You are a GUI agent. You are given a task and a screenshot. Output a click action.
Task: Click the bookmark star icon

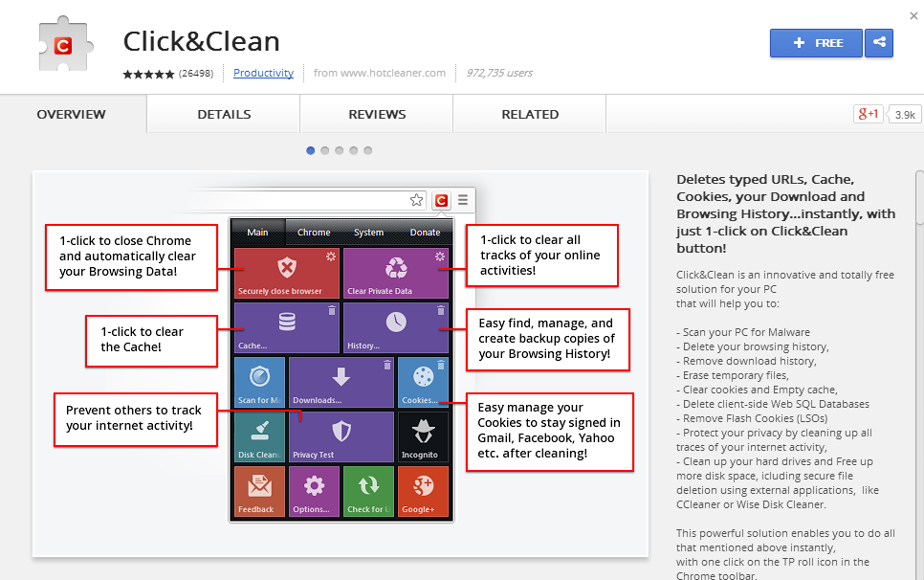pyautogui.click(x=417, y=200)
